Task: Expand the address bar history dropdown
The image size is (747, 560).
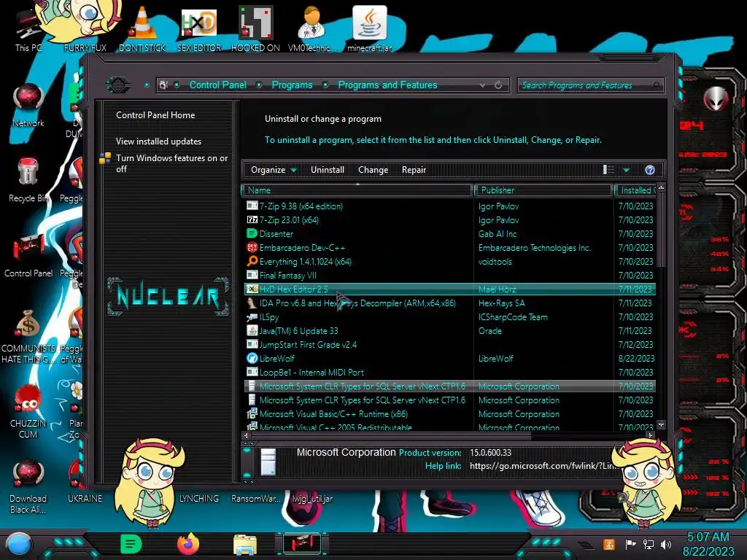Action: coord(483,85)
